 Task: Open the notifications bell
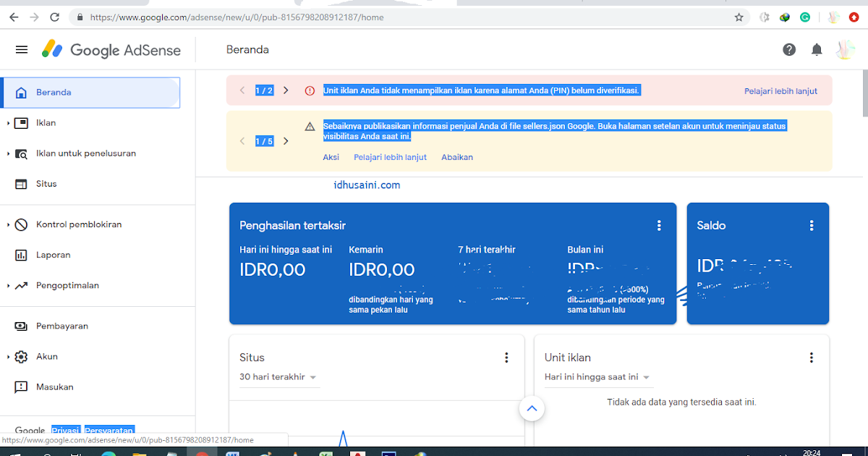tap(817, 49)
